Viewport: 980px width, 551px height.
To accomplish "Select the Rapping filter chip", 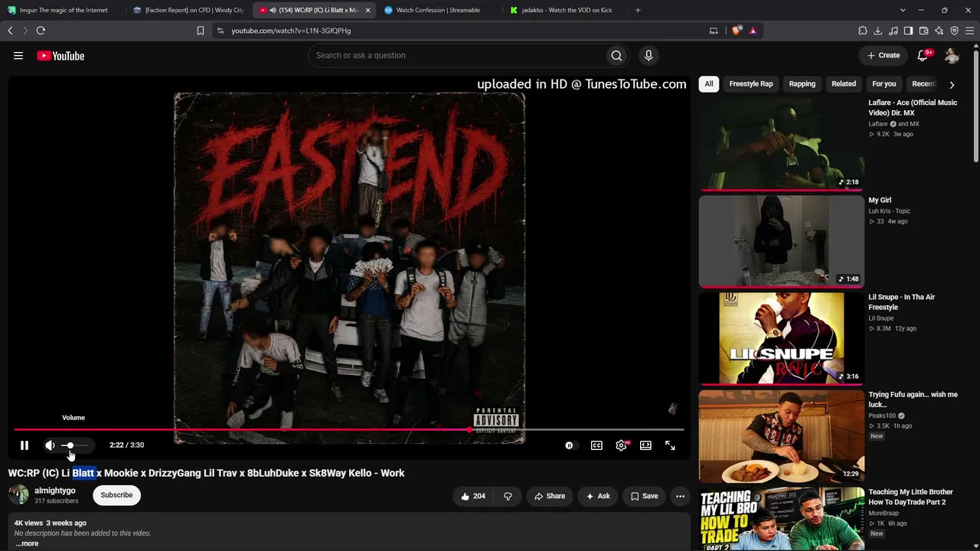I will tap(802, 84).
